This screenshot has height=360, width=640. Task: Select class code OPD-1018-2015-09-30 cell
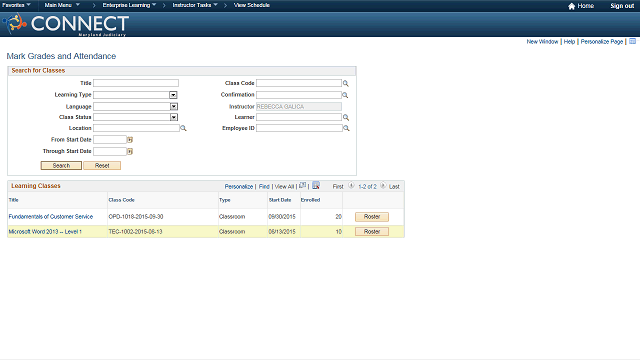coord(136,217)
